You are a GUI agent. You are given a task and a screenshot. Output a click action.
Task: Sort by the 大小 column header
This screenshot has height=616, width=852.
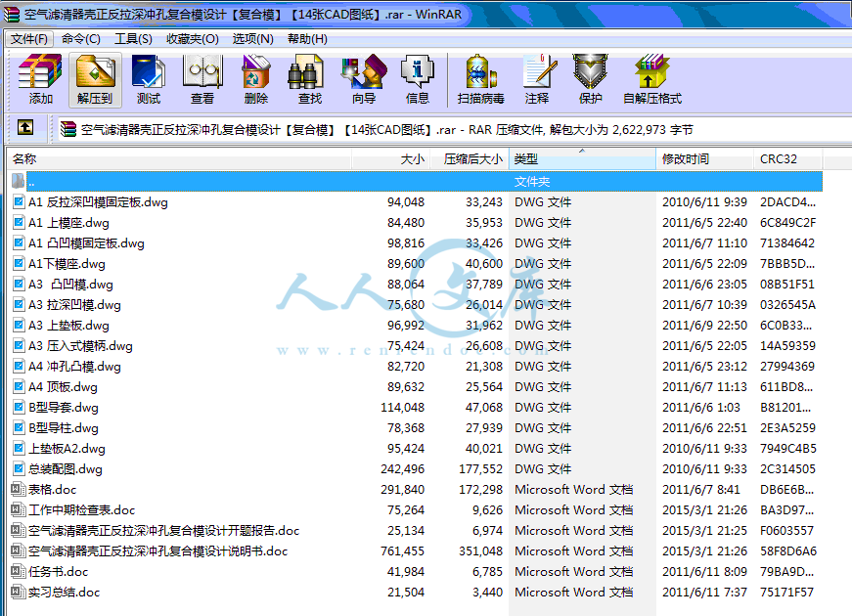point(391,158)
